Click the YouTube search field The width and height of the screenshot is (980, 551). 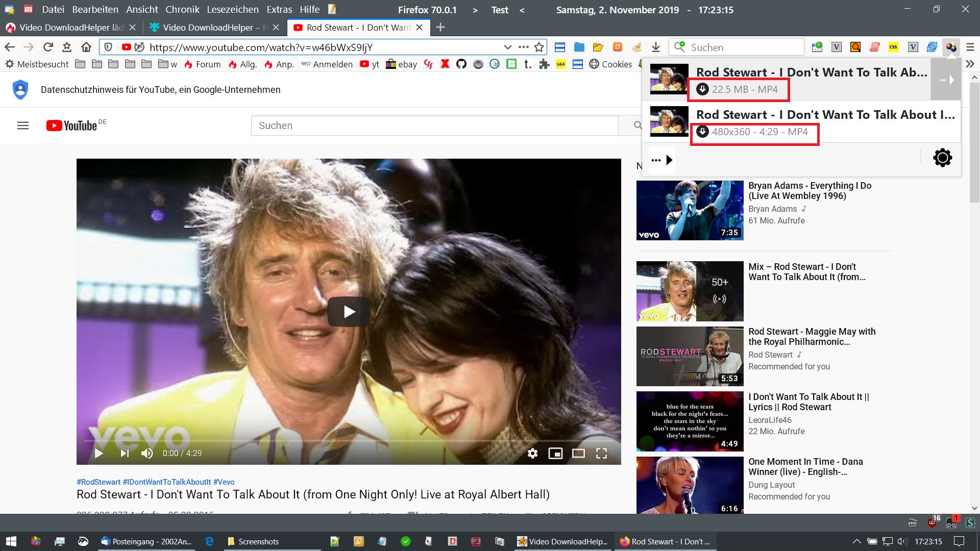click(434, 126)
